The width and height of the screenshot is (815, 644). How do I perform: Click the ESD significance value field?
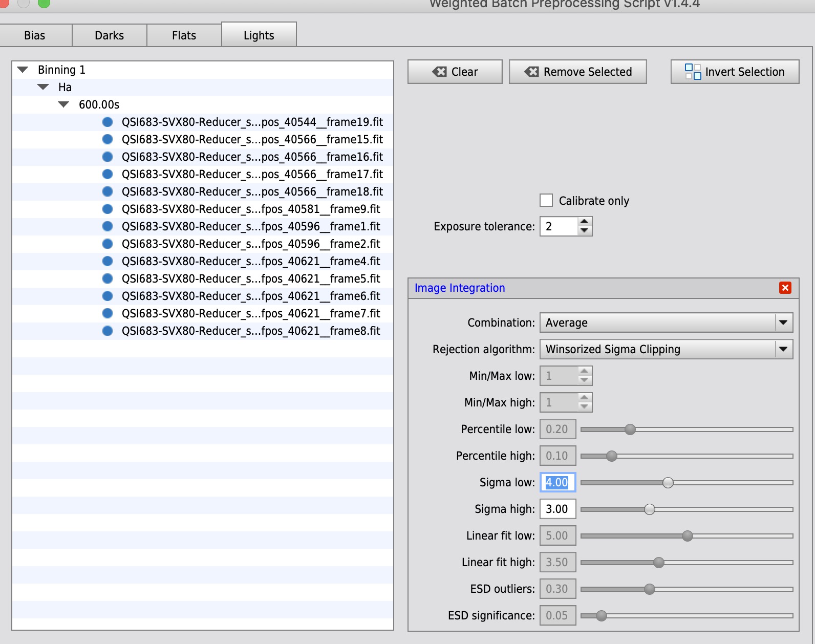tap(558, 615)
